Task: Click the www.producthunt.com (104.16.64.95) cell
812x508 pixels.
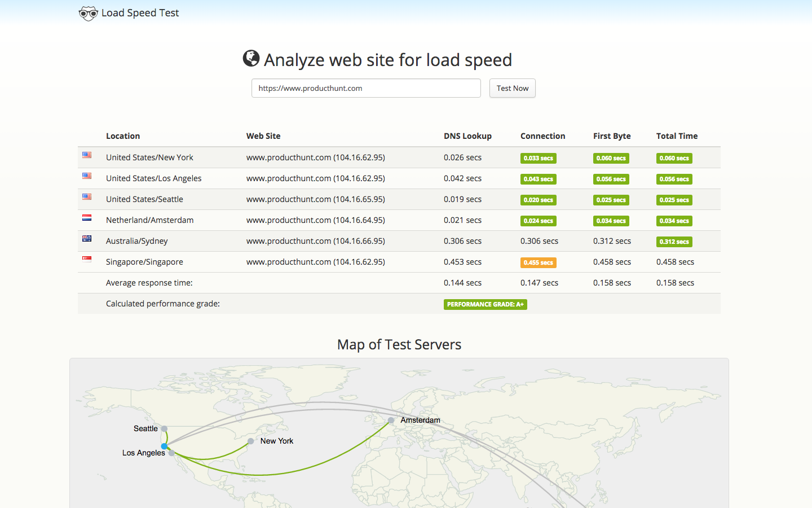Action: click(x=316, y=220)
